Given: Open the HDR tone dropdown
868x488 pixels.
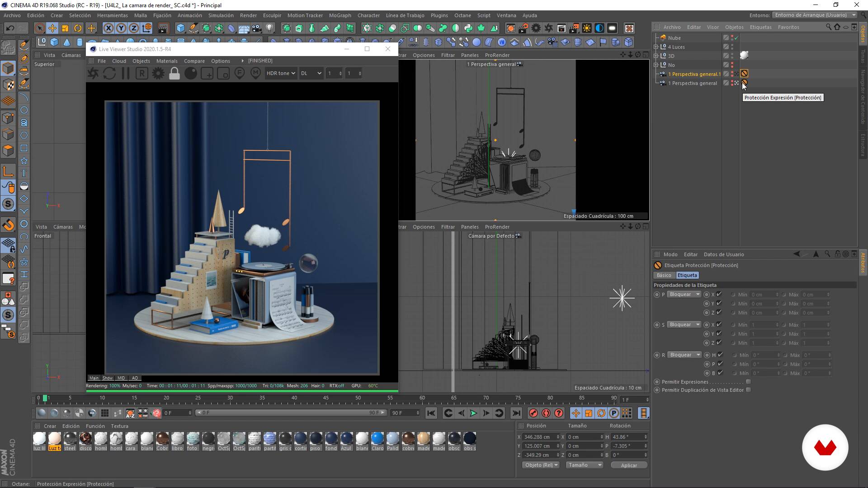Looking at the screenshot, I should point(281,73).
